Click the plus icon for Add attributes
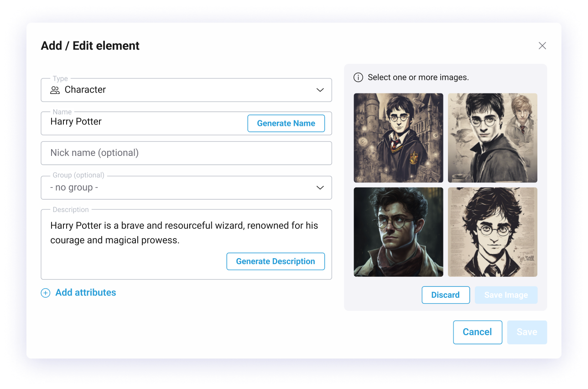The height and width of the screenshot is (389, 588). [46, 293]
